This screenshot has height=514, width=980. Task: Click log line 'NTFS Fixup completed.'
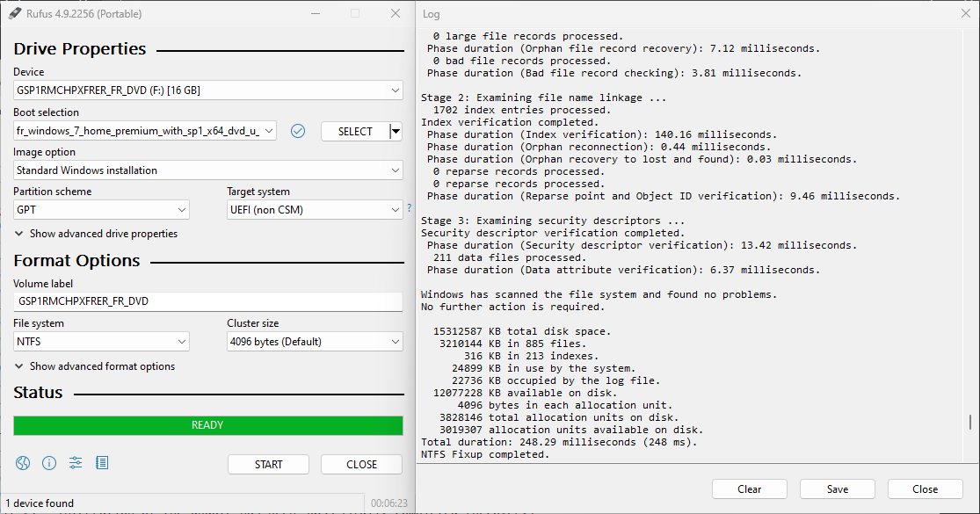point(485,454)
